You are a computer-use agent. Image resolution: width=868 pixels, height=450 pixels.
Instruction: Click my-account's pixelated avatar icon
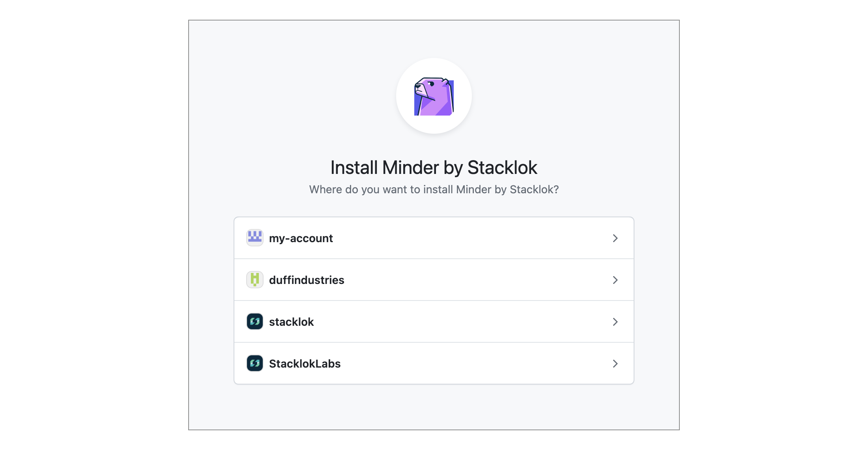[255, 238]
